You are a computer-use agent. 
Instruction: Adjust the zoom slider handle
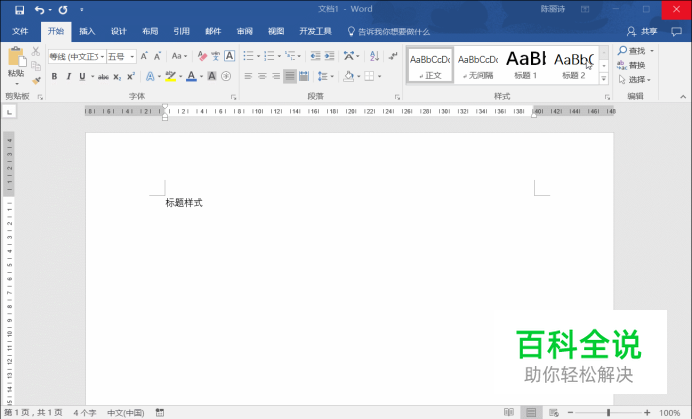coord(608,412)
